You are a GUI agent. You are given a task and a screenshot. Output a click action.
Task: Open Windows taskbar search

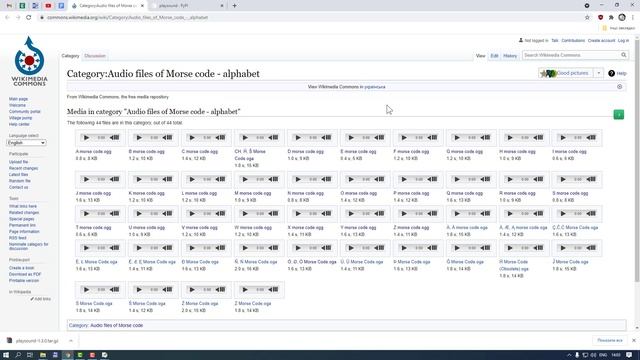(18, 355)
